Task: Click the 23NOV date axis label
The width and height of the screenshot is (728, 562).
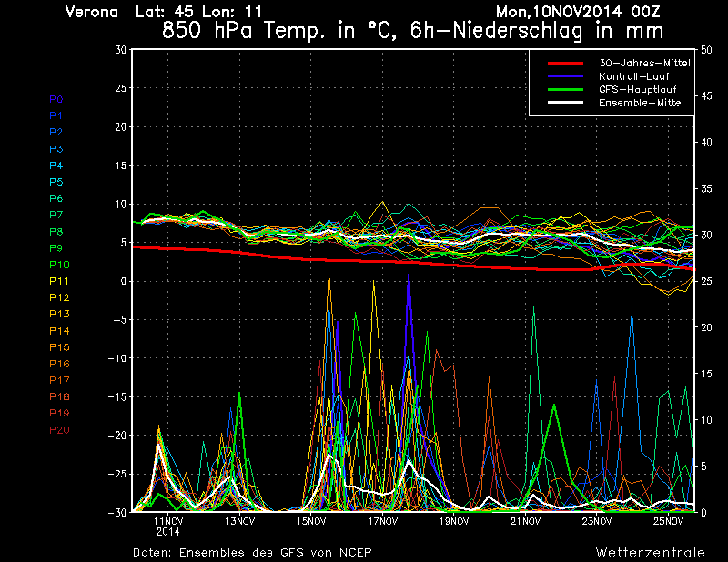Action: [597, 521]
